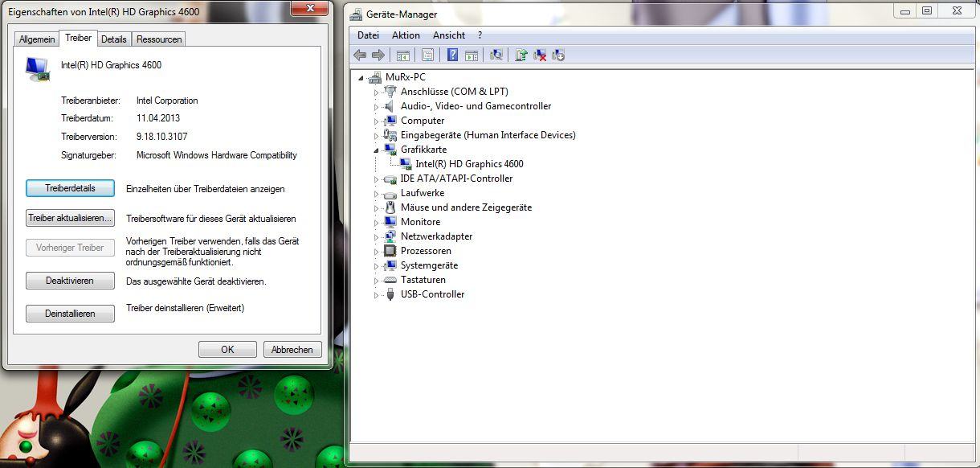Click the Update driver software toolbar icon
The height and width of the screenshot is (468, 980).
(x=521, y=55)
